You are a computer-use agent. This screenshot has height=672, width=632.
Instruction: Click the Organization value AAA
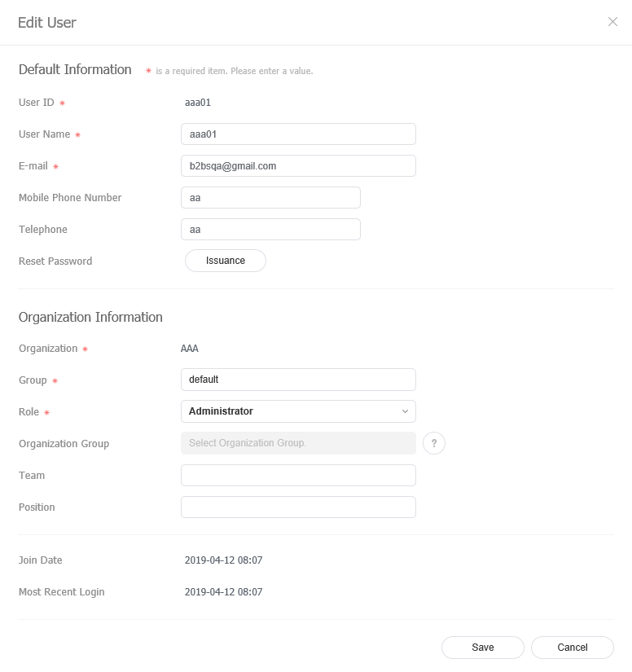(x=190, y=349)
